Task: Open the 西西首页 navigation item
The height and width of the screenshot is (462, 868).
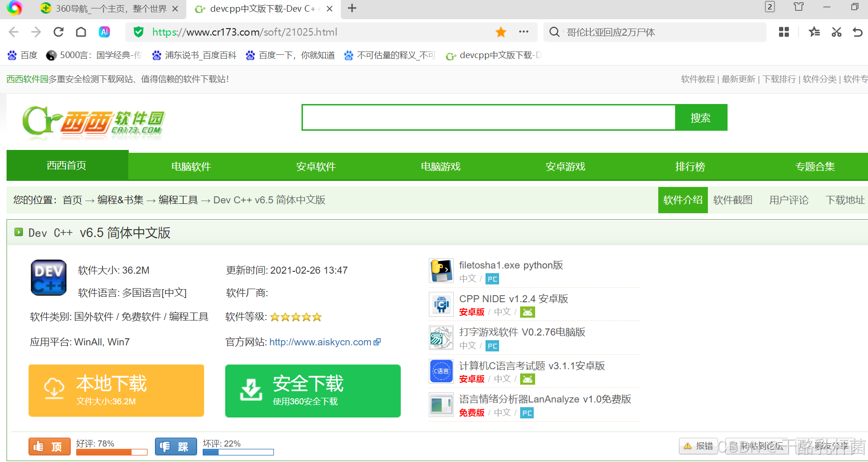Action: coord(66,165)
